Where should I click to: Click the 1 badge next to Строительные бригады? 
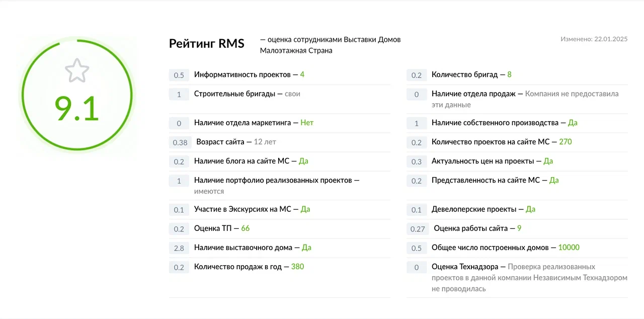coord(179,94)
